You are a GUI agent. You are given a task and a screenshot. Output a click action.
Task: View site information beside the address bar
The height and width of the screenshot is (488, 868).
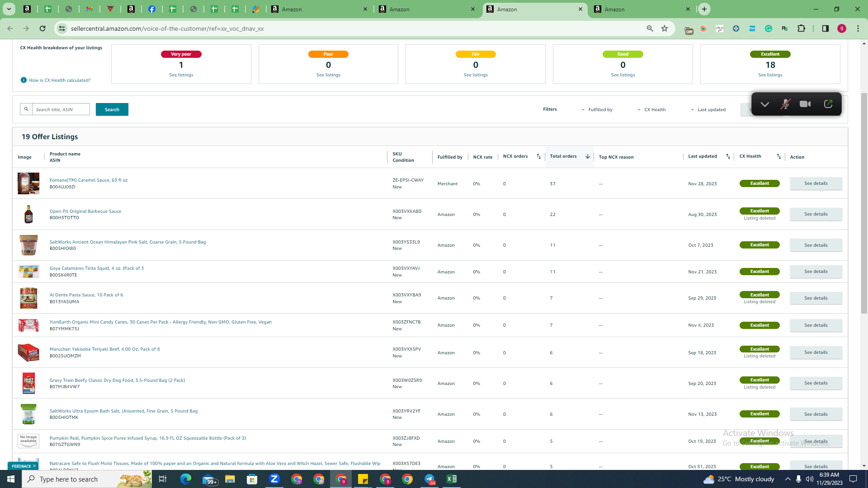click(62, 28)
